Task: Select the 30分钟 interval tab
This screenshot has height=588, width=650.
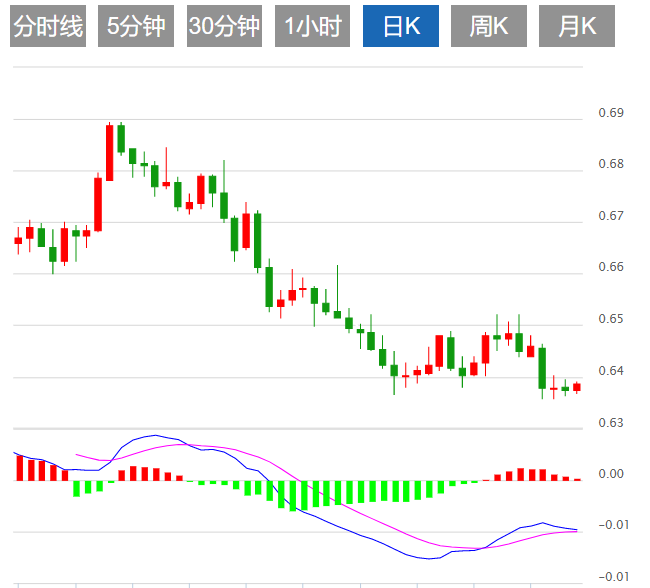Action: click(224, 26)
